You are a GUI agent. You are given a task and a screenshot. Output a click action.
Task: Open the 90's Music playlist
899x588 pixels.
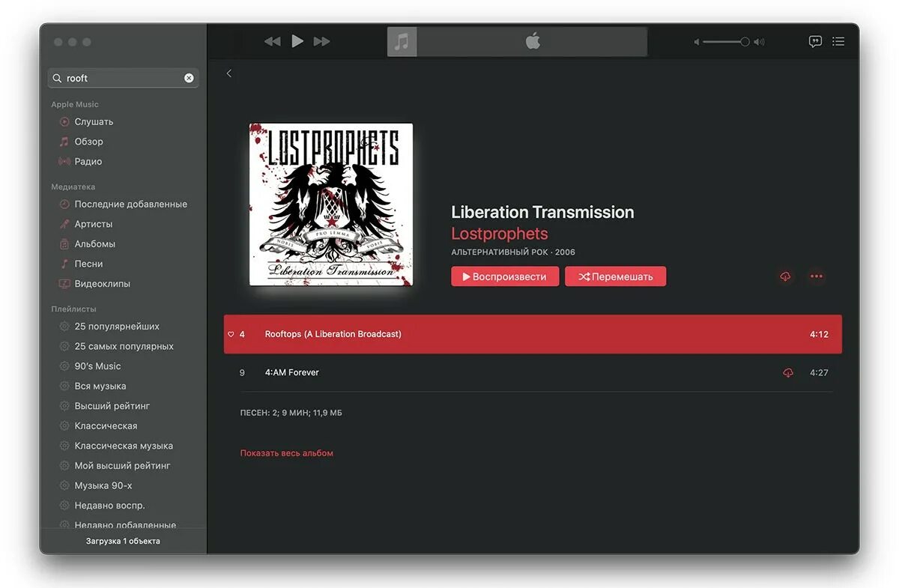(x=97, y=366)
